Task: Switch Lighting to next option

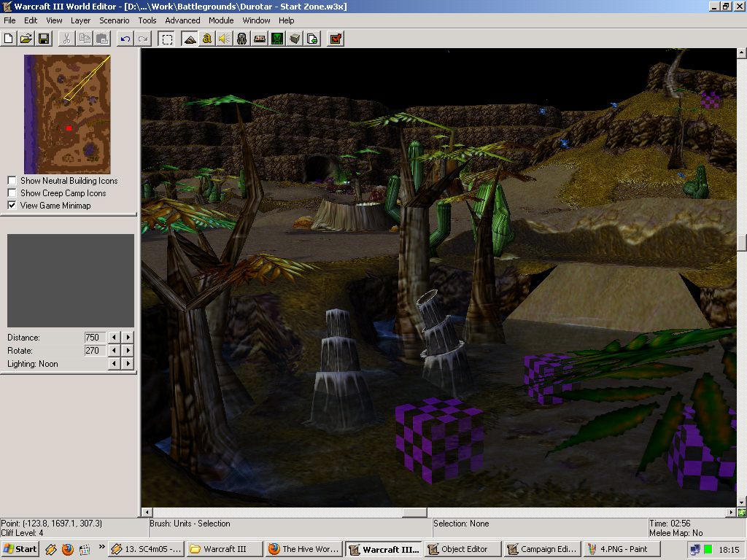Action: pyautogui.click(x=128, y=364)
